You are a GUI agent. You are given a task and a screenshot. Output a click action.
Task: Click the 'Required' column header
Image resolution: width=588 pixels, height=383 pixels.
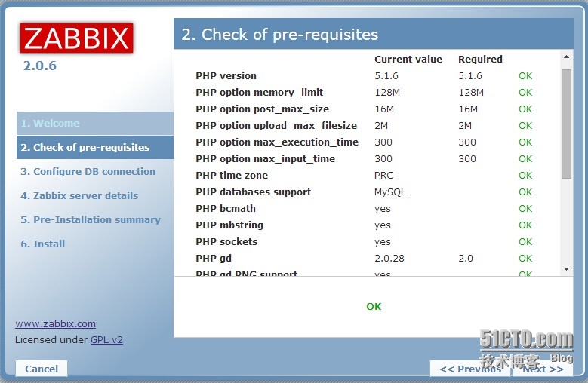tap(480, 59)
